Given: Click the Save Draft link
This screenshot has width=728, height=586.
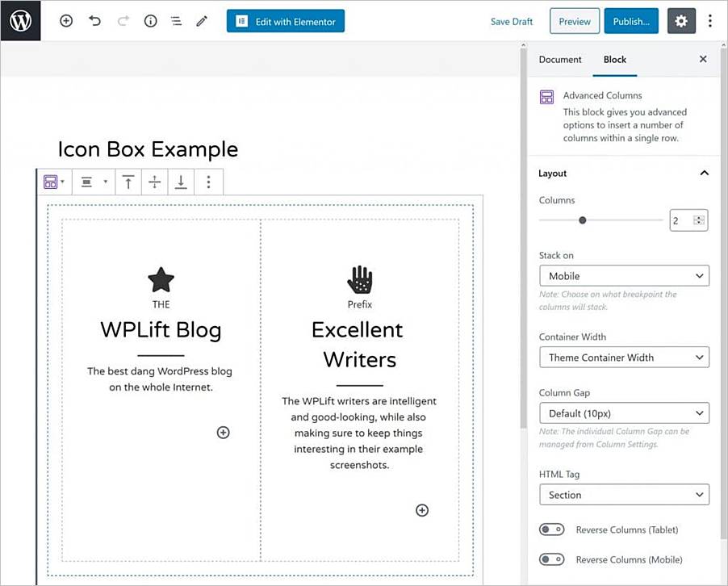Looking at the screenshot, I should click(512, 22).
